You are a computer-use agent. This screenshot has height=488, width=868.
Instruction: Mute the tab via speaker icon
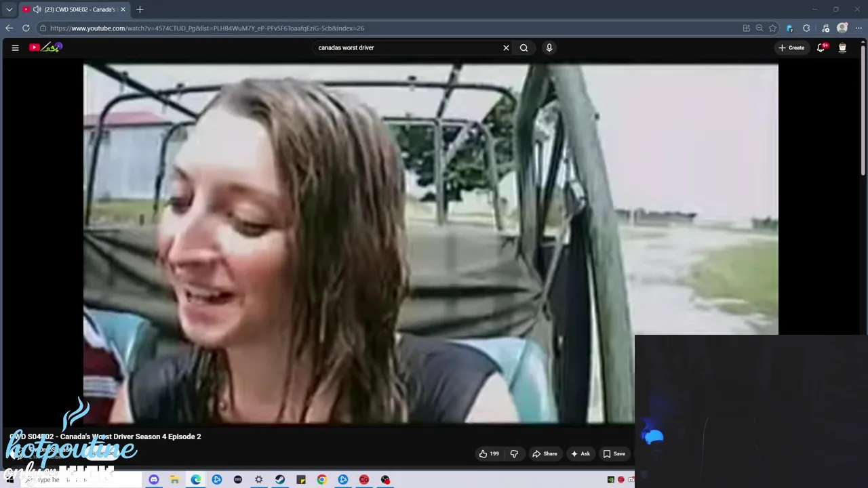pyautogui.click(x=37, y=9)
